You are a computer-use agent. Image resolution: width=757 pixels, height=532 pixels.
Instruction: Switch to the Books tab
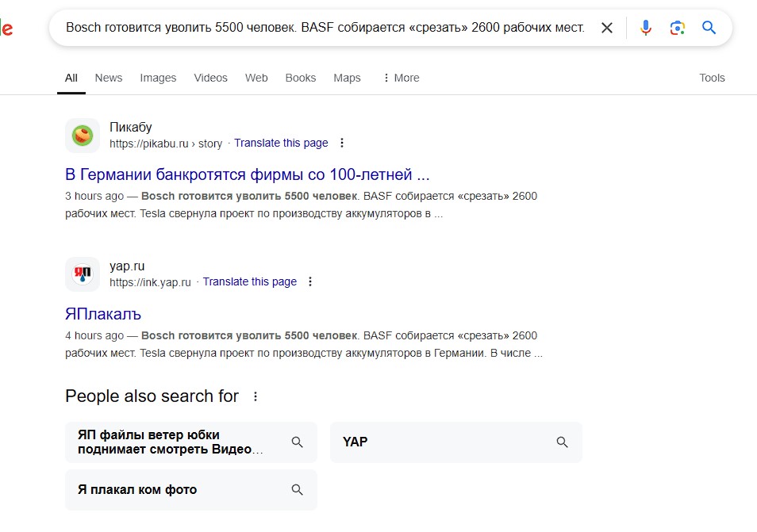point(300,78)
